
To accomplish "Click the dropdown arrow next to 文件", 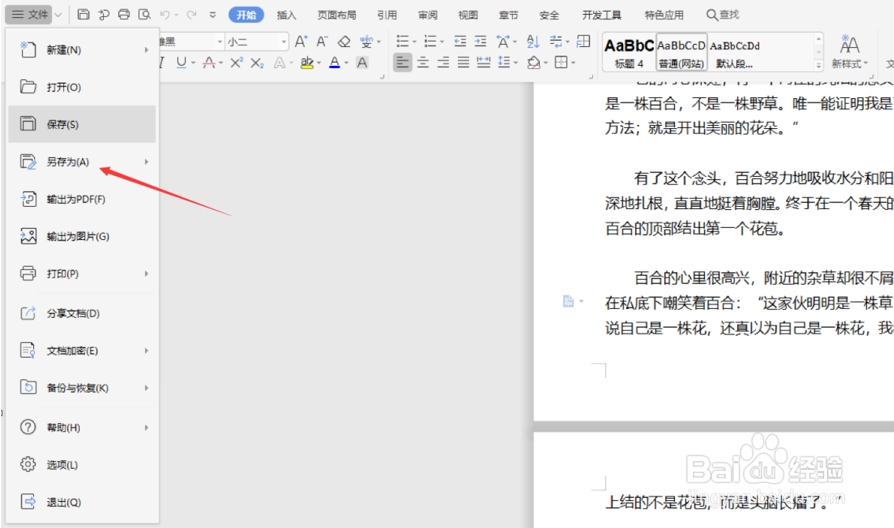I will click(x=58, y=15).
